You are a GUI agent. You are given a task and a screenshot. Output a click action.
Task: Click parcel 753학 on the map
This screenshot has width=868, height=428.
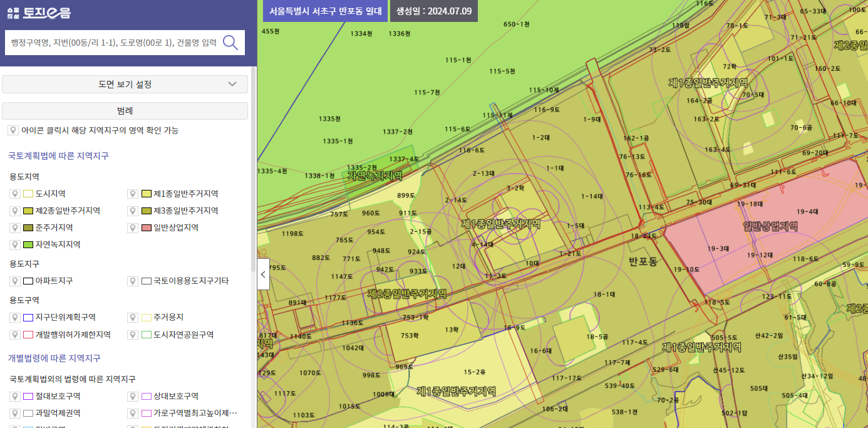pos(410,335)
